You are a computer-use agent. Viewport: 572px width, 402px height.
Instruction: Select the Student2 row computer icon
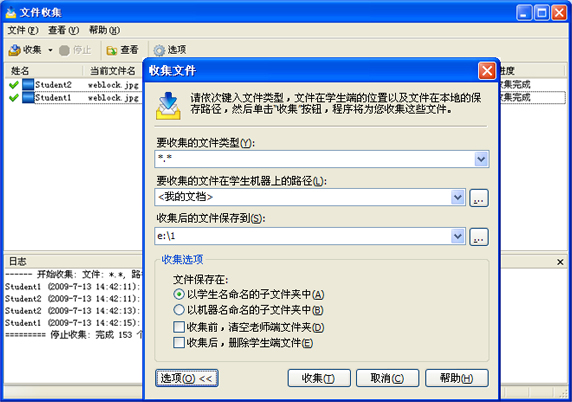pyautogui.click(x=28, y=84)
